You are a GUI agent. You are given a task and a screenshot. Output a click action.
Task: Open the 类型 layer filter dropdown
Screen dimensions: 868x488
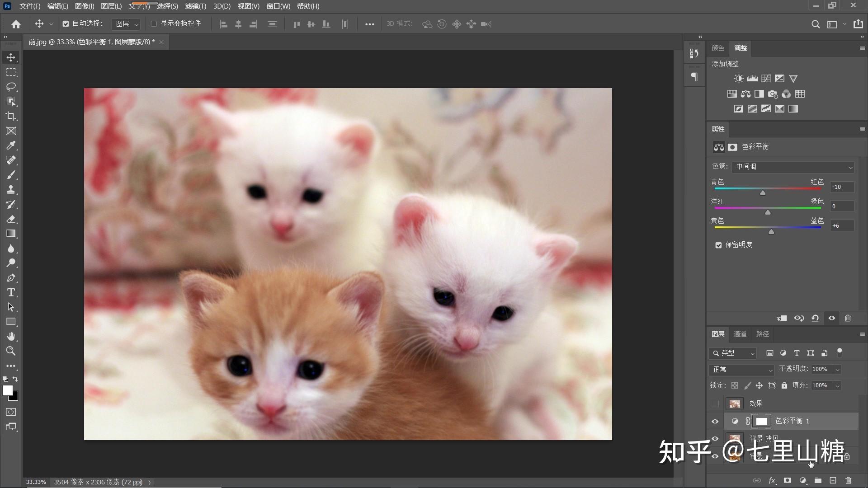pyautogui.click(x=733, y=353)
